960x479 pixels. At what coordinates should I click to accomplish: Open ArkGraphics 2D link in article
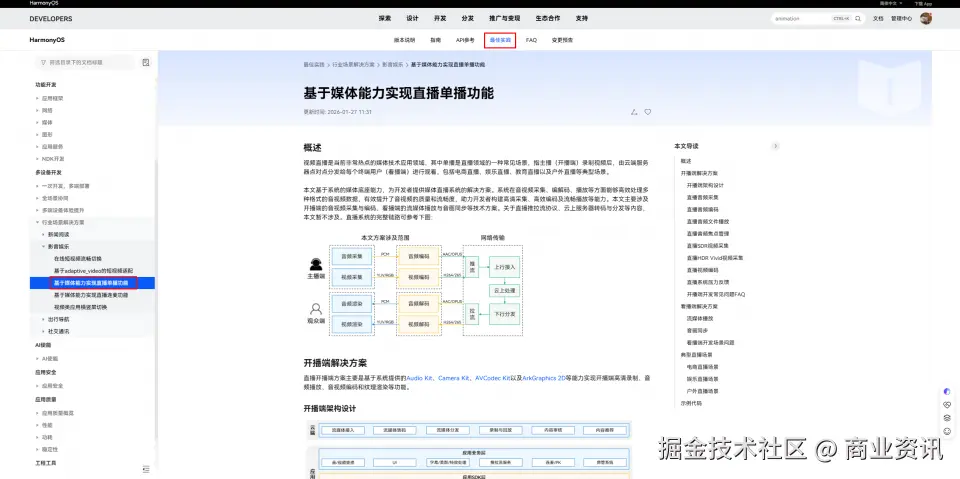point(544,379)
